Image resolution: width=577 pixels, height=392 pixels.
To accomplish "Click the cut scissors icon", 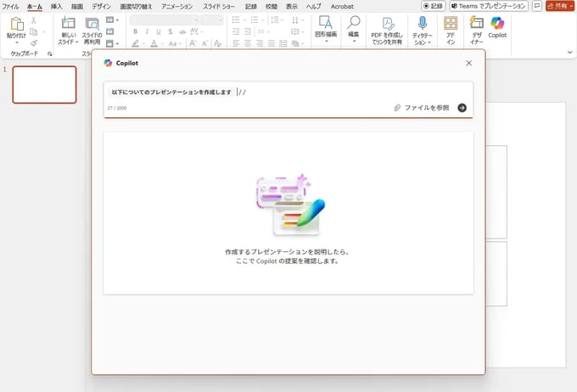I will point(33,20).
